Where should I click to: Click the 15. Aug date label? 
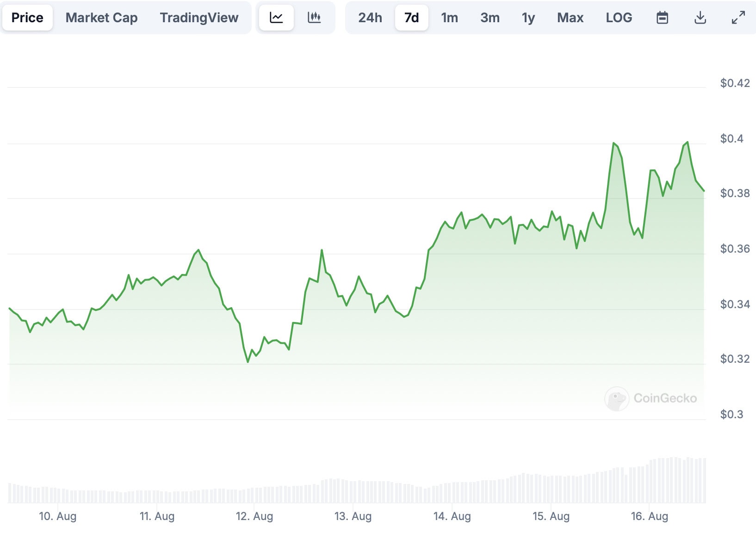click(551, 516)
